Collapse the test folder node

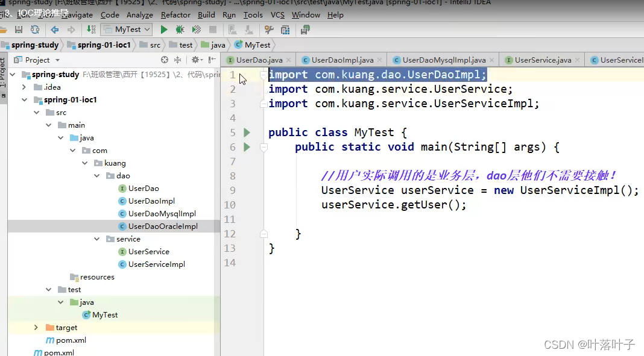pyautogui.click(x=48, y=290)
